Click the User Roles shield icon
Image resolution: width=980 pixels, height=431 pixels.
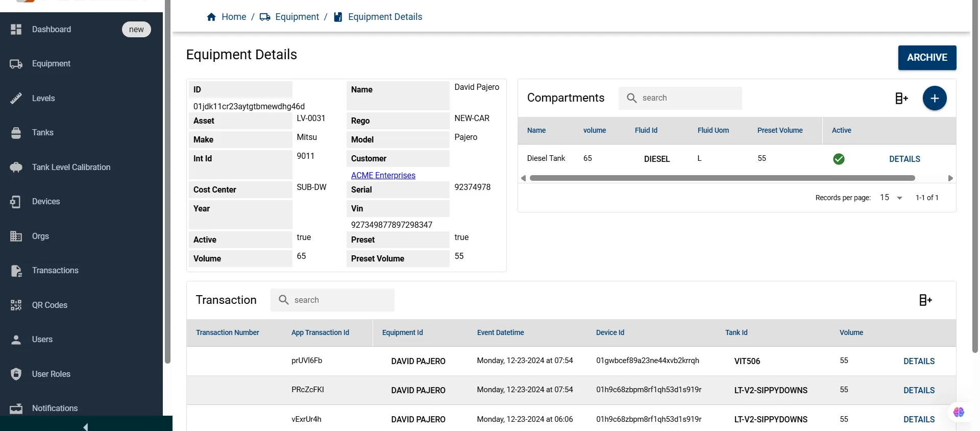click(16, 374)
